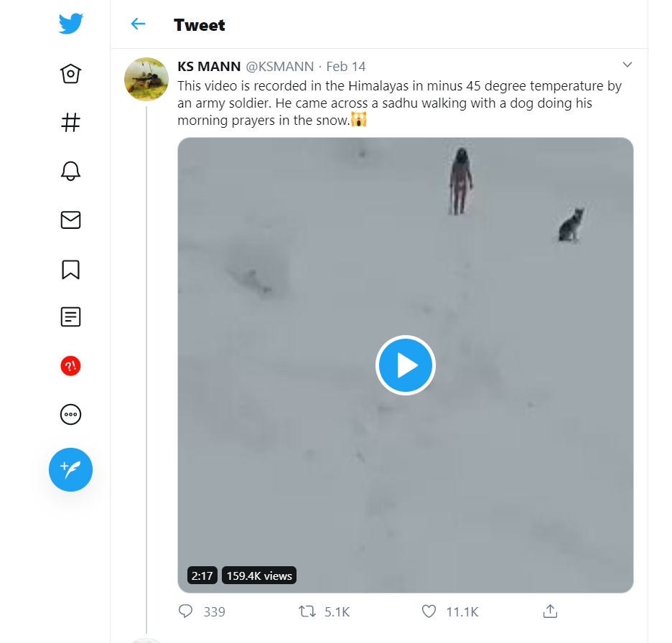672x643 pixels.
Task: Open the More options ellipsis circle
Action: [70, 414]
